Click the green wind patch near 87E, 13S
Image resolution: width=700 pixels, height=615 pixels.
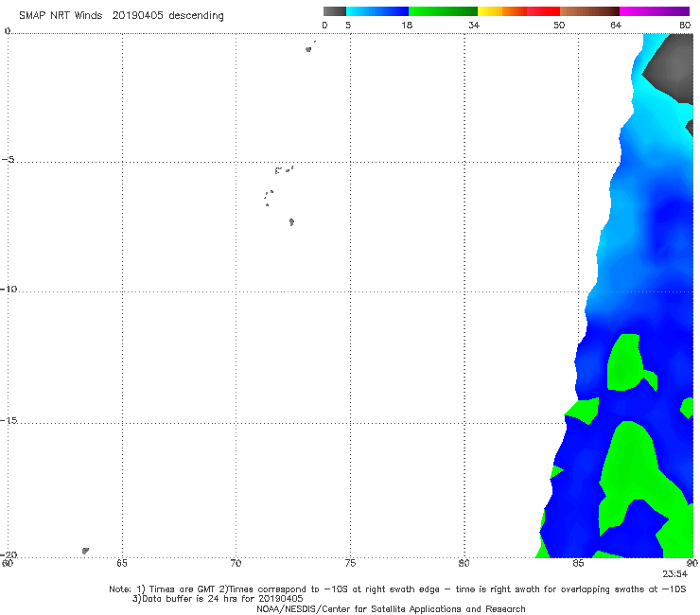pos(625,362)
